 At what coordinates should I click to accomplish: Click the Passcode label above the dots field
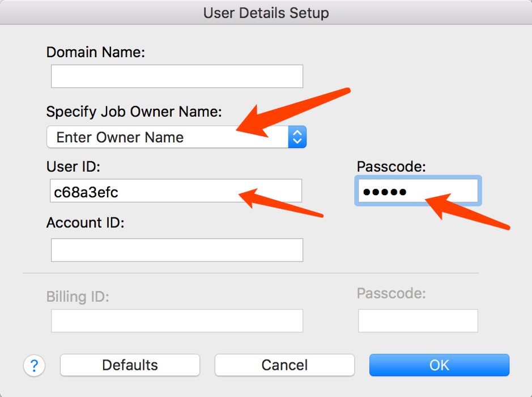pyautogui.click(x=391, y=166)
